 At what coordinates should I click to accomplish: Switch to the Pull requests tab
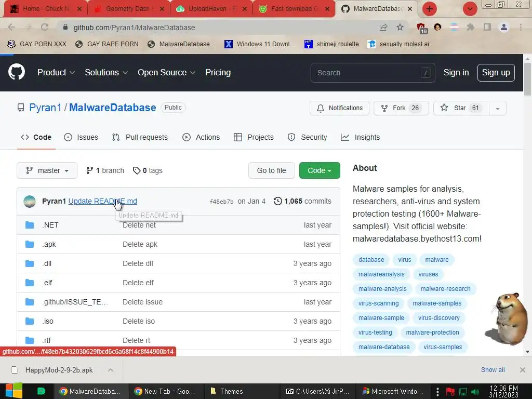click(x=140, y=137)
